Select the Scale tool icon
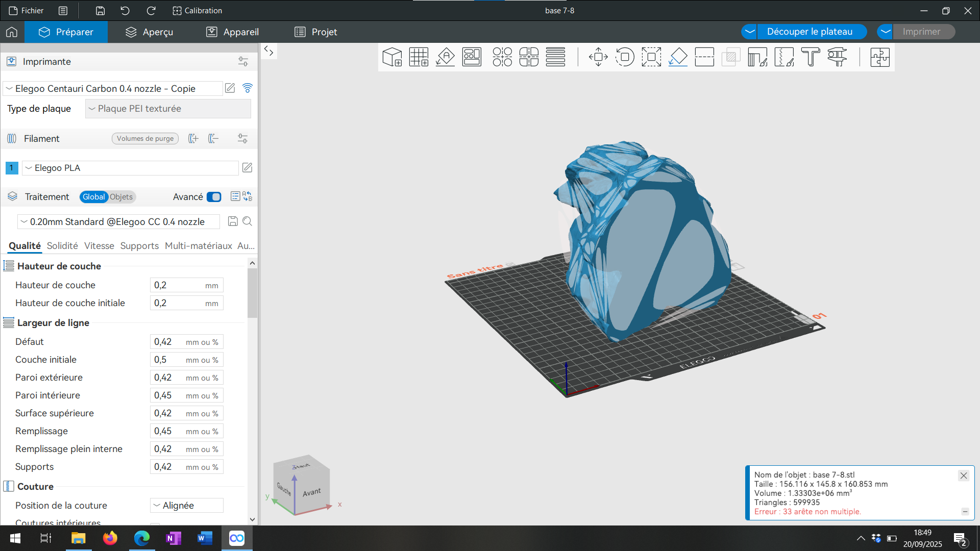This screenshot has width=980, height=551. [x=651, y=57]
